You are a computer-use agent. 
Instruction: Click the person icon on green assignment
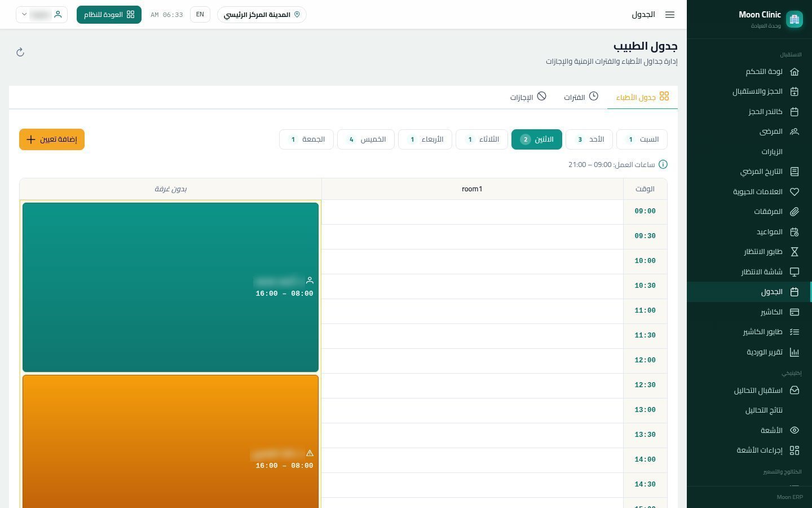tap(310, 281)
